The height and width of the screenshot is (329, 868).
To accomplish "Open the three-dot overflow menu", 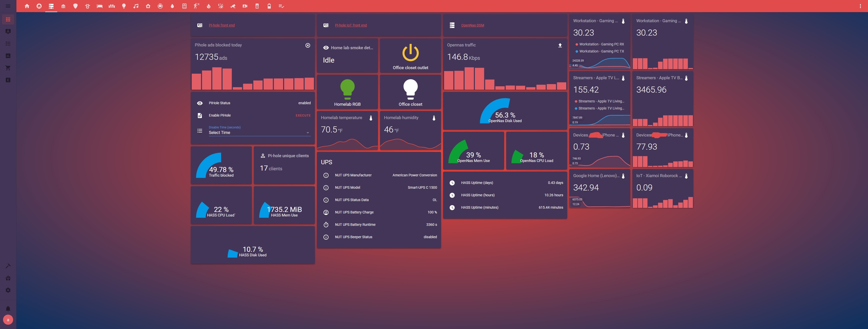I will 860,6.
